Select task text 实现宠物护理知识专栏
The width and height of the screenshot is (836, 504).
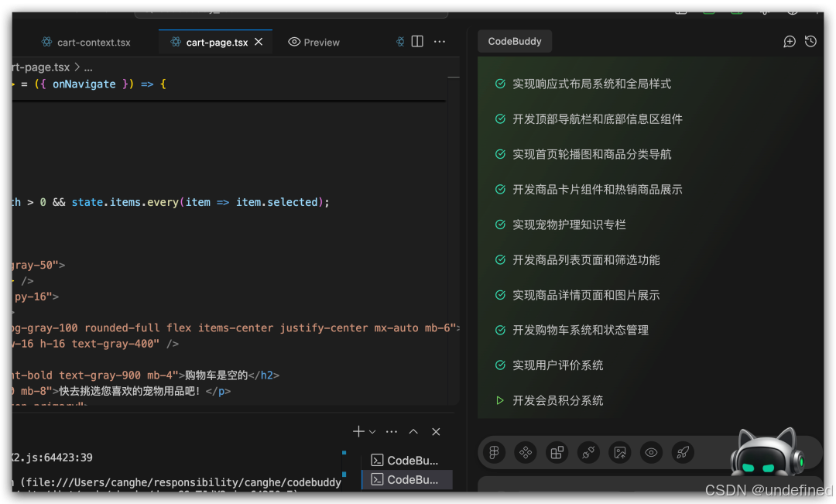(x=569, y=225)
